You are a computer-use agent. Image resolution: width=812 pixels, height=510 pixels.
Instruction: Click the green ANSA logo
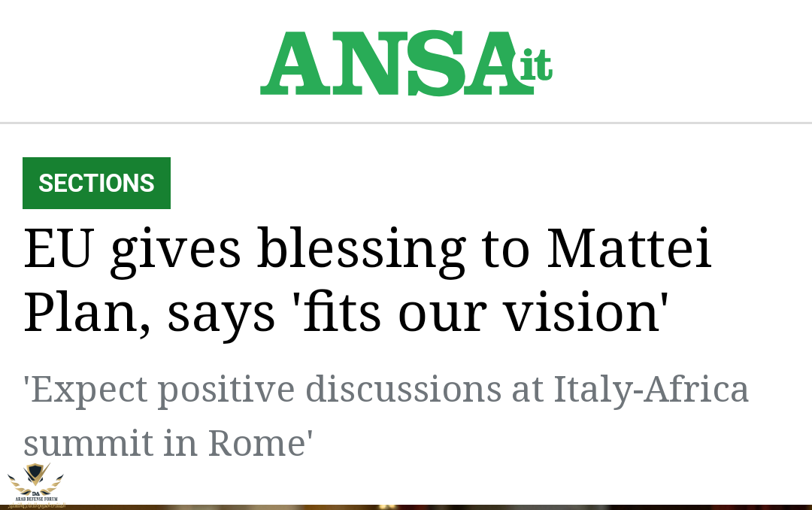(x=406, y=62)
